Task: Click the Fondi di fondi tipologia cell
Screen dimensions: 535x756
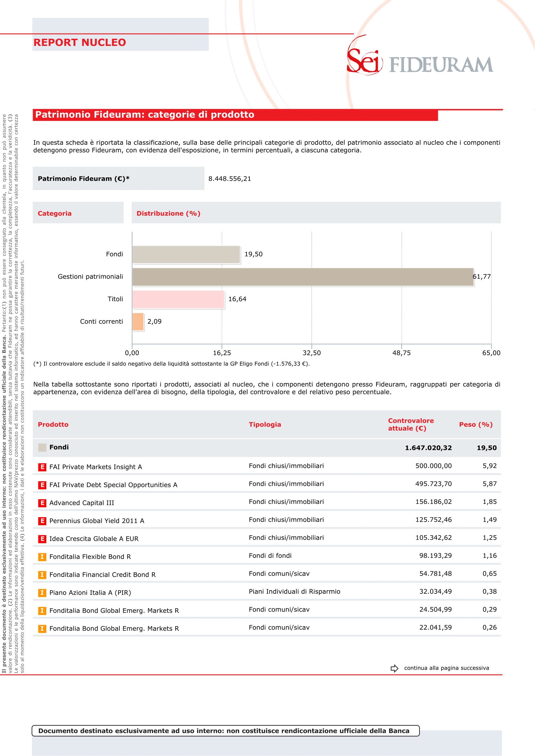Action: click(x=270, y=556)
